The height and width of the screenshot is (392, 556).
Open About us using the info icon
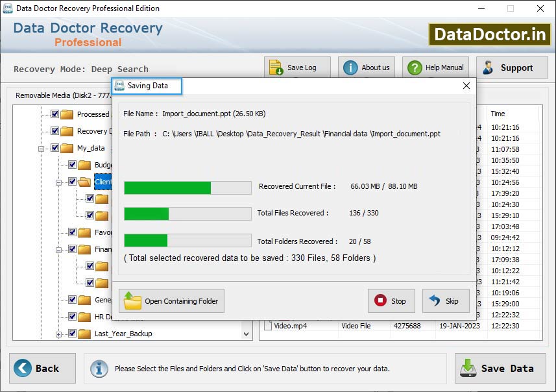[x=350, y=67]
